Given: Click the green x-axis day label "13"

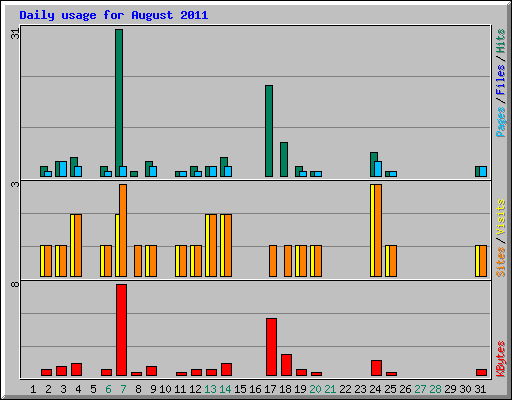Looking at the screenshot, I should 210,389.
